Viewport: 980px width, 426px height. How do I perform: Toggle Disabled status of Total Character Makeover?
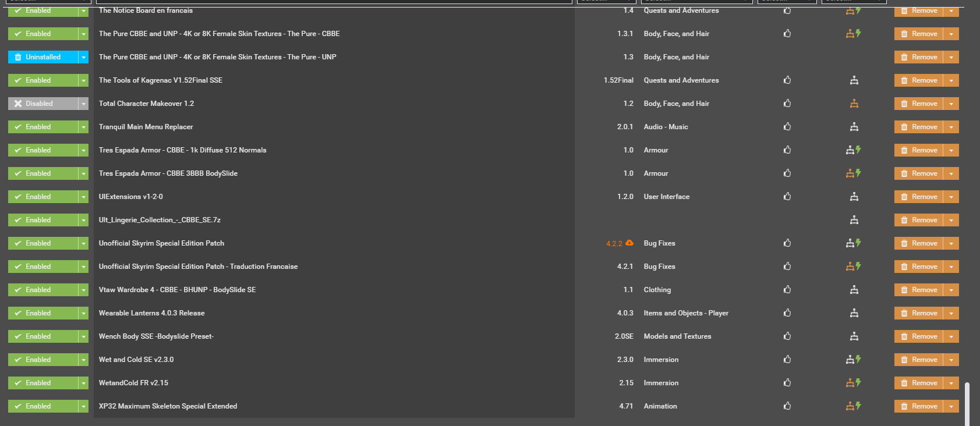pos(43,104)
